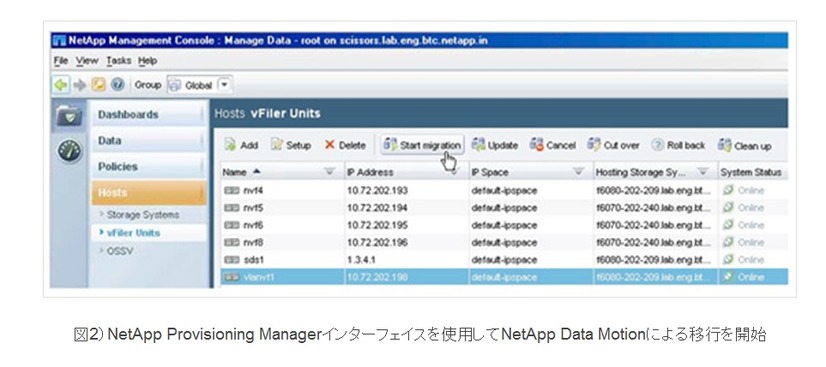Click IP address 10.72.202.194
The image size is (826, 367).
click(377, 207)
